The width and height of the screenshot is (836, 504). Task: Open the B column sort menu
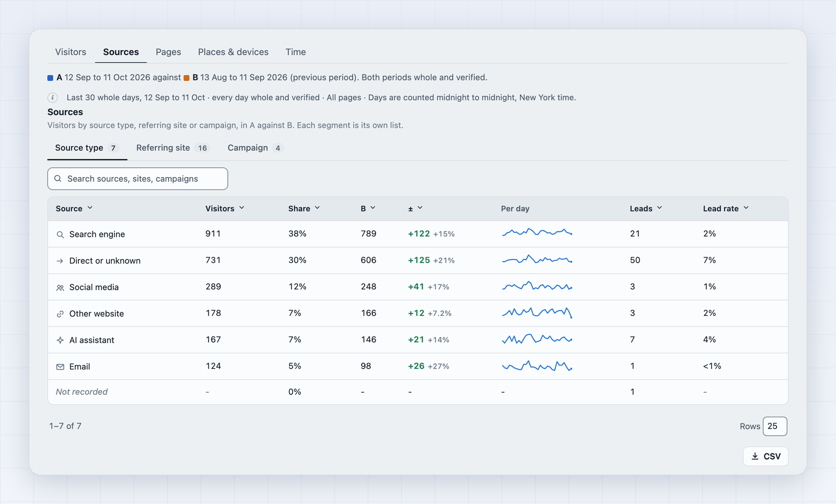368,208
